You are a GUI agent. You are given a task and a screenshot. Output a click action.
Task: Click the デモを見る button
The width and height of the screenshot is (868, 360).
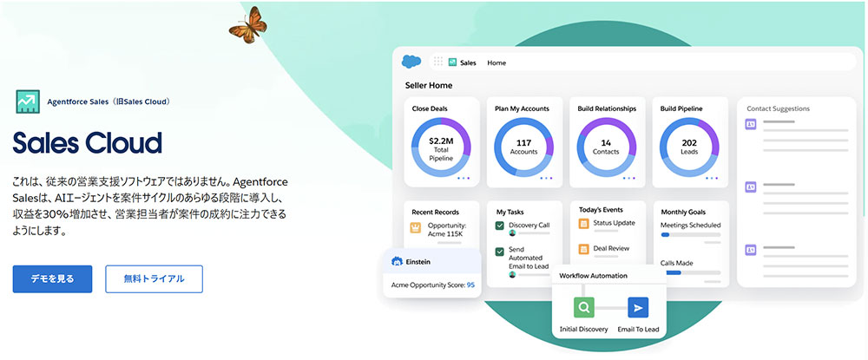(52, 279)
